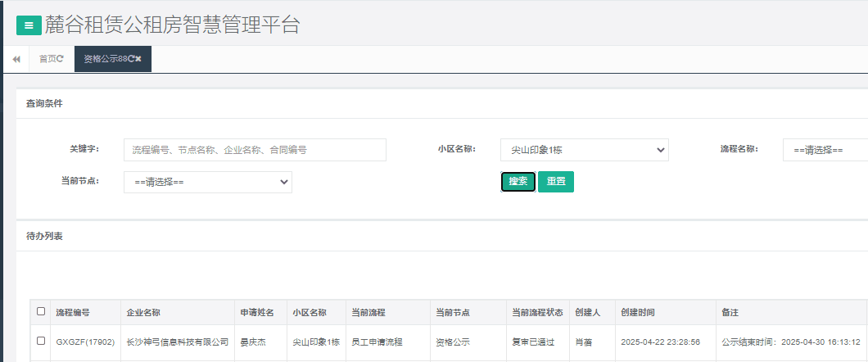868x362 pixels.
Task: Toggle sidebar with green hamburger menu button
Action: point(29,25)
